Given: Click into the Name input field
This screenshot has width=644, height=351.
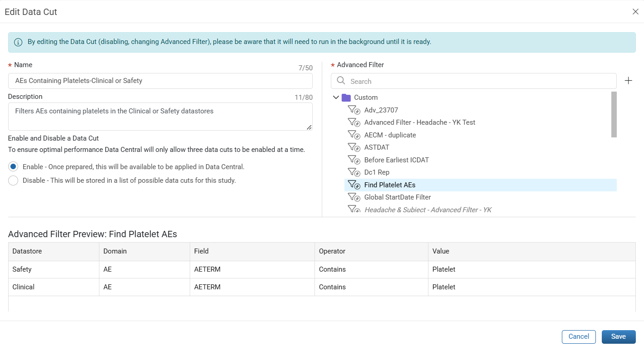Looking at the screenshot, I should (x=160, y=81).
